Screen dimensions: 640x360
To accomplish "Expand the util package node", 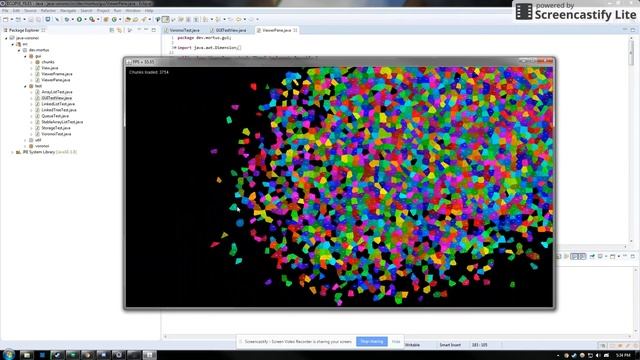I will [25, 140].
